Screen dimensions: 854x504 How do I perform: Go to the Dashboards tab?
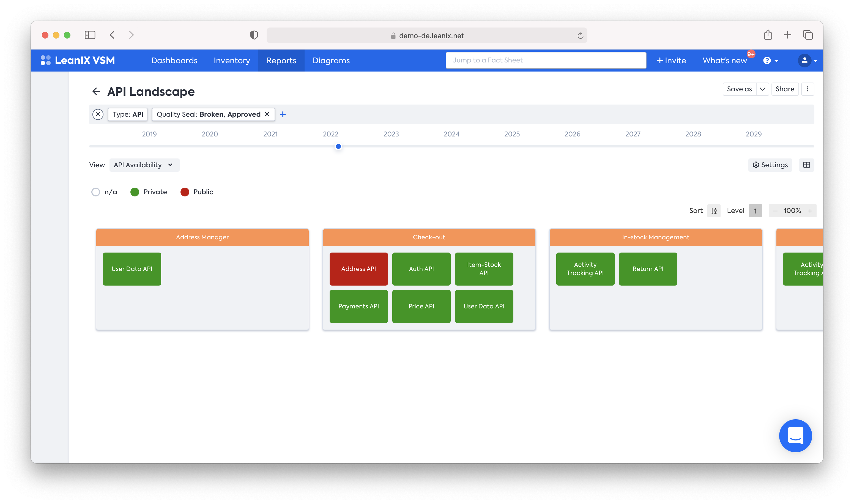pyautogui.click(x=174, y=61)
